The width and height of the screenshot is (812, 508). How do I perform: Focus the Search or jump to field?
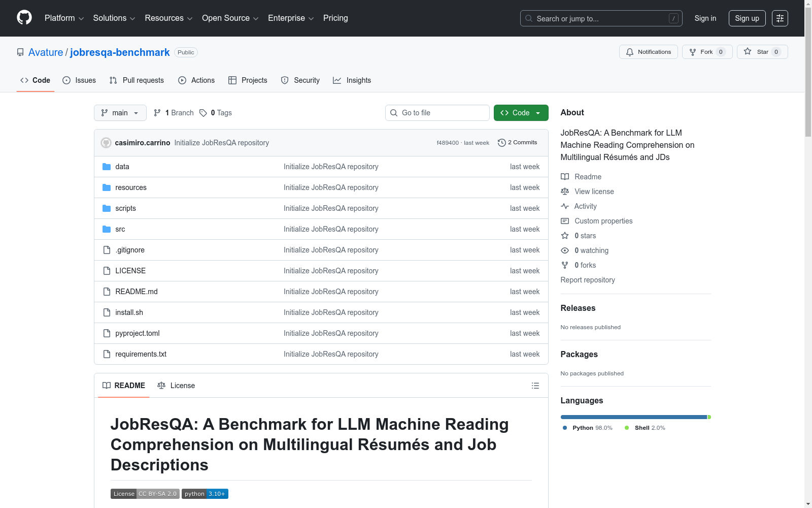tap(601, 18)
